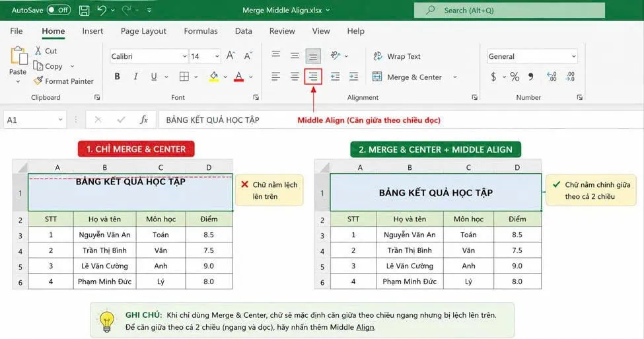Click the Search (Alt+Q) box
The height and width of the screenshot is (339, 644).
(x=509, y=11)
